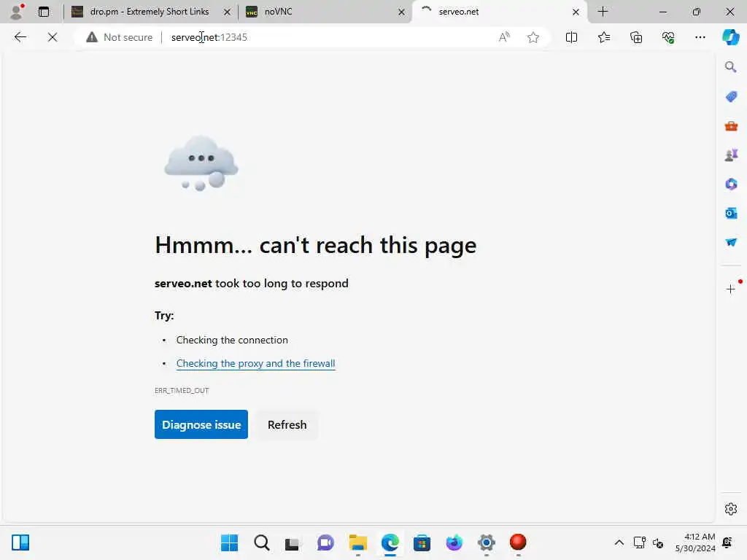The height and width of the screenshot is (560, 747).
Task: Click 'Checking the connection' text
Action: 232,340
